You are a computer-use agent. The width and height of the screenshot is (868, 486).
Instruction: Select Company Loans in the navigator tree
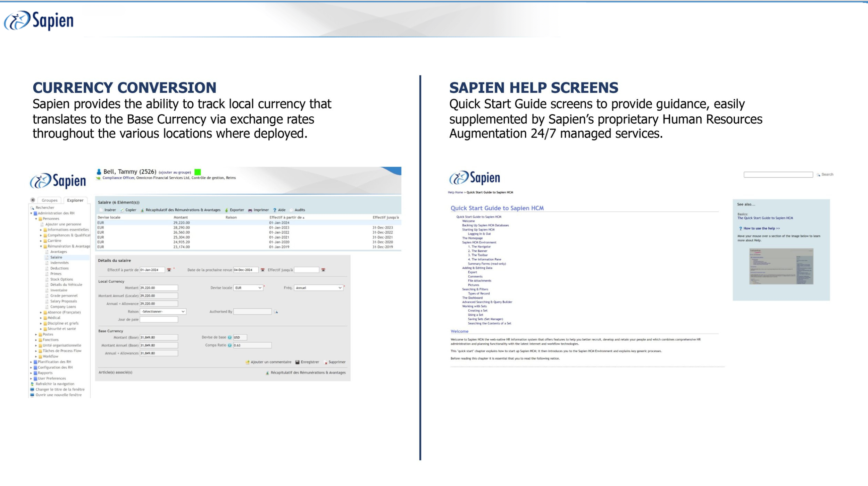coord(63,307)
